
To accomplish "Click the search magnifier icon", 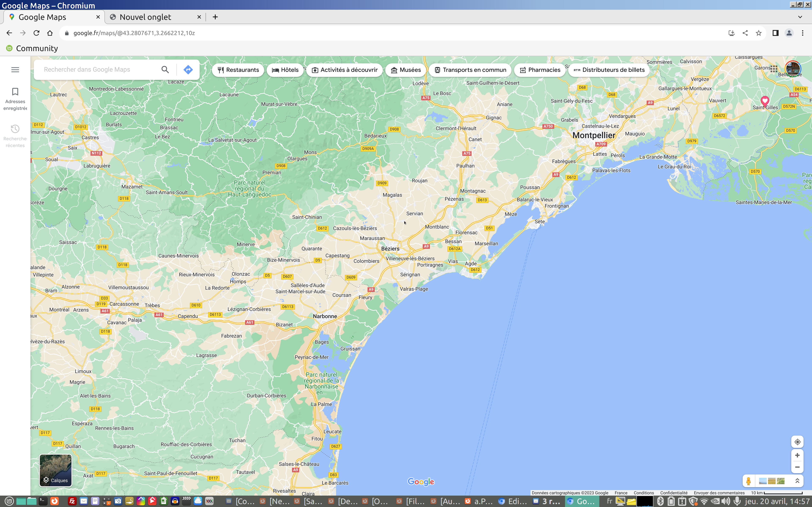I will [165, 70].
